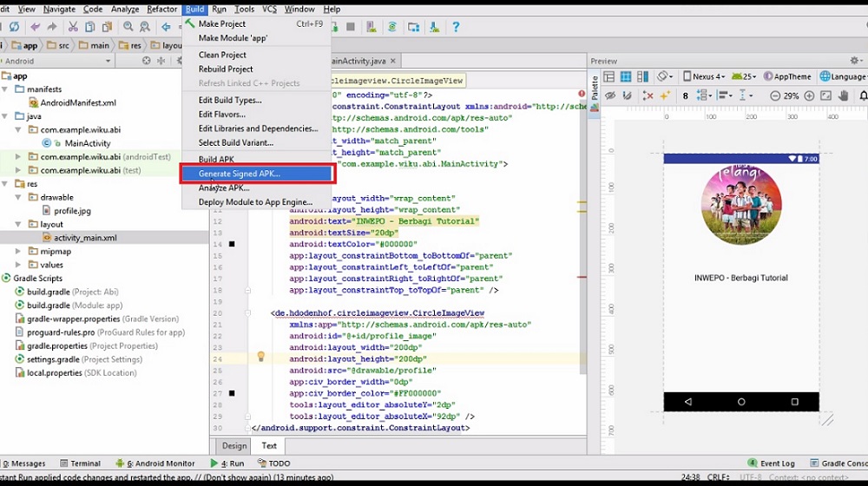Click the Help question mark icon
Image resolution: width=868 pixels, height=486 pixels.
click(456, 27)
